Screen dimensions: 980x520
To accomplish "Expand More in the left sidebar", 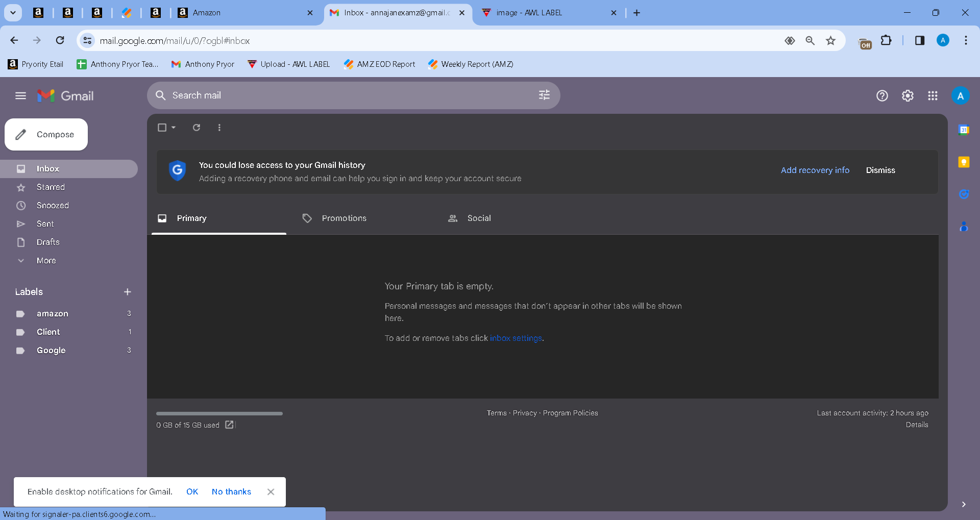I will (x=46, y=261).
